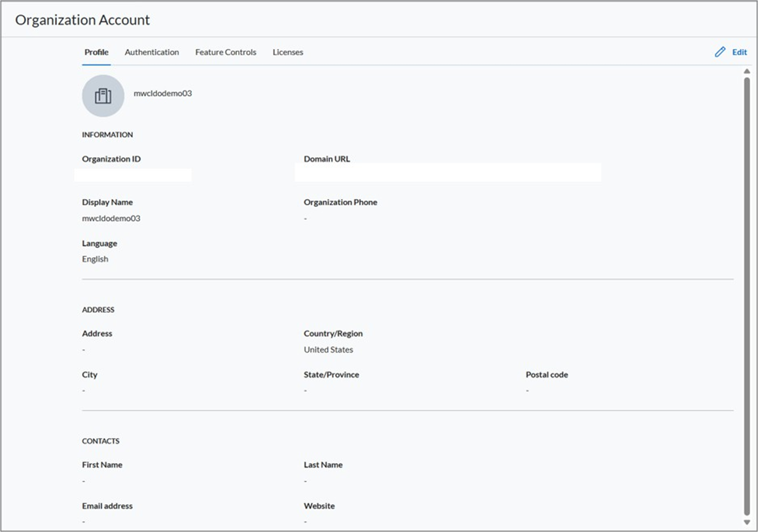Click the Display Name value mwcldodemo03

click(111, 219)
